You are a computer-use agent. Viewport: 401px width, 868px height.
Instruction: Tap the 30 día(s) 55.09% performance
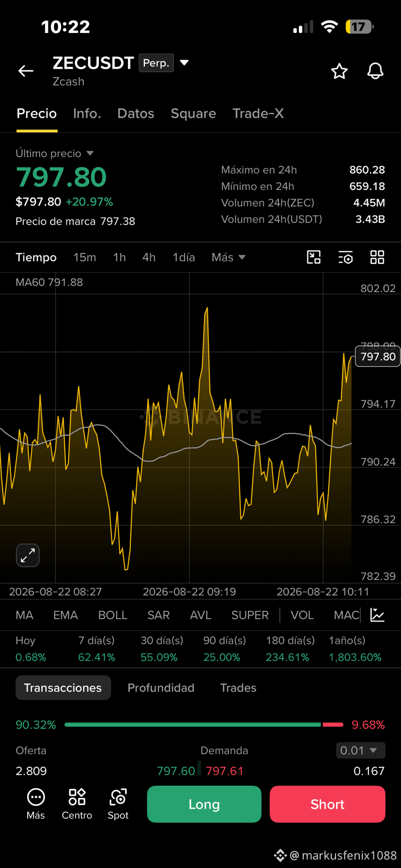point(162,649)
